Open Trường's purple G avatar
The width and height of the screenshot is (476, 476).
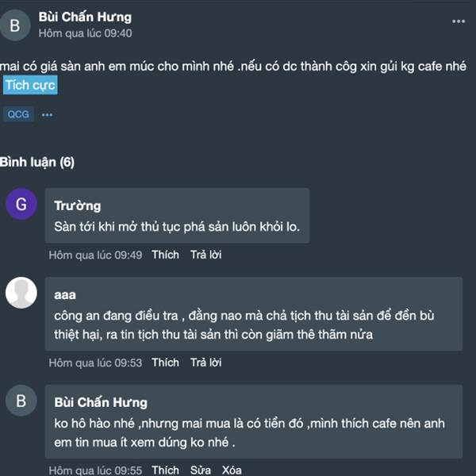coord(21,204)
